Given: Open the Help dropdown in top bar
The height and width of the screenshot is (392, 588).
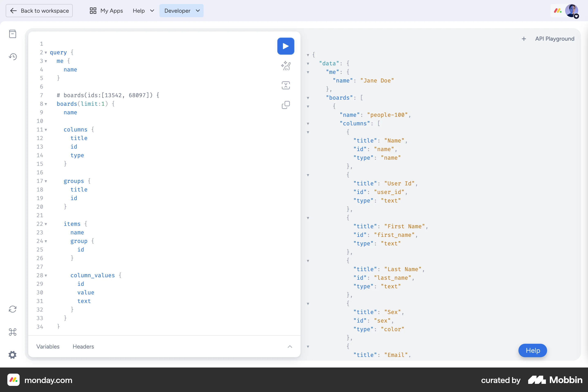Looking at the screenshot, I should point(143,11).
